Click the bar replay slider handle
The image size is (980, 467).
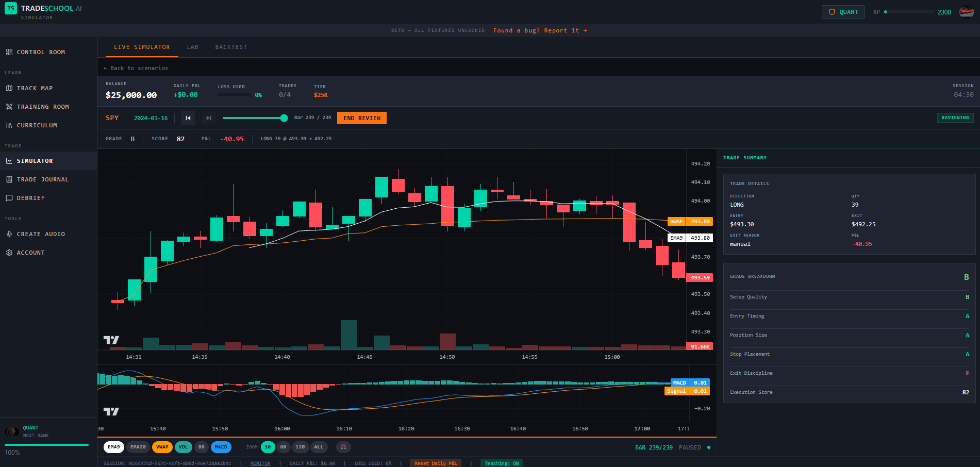click(284, 118)
